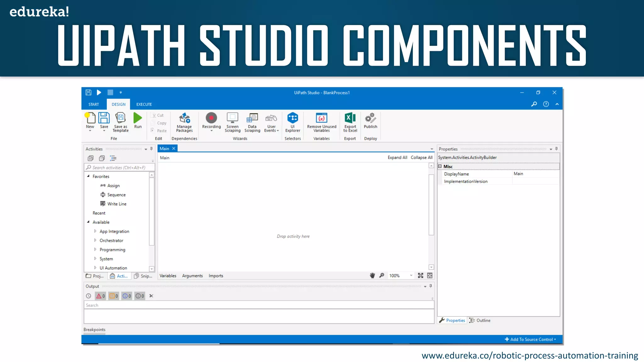Click the Recording icon in Wizards
The height and width of the screenshot is (362, 644).
point(211,118)
